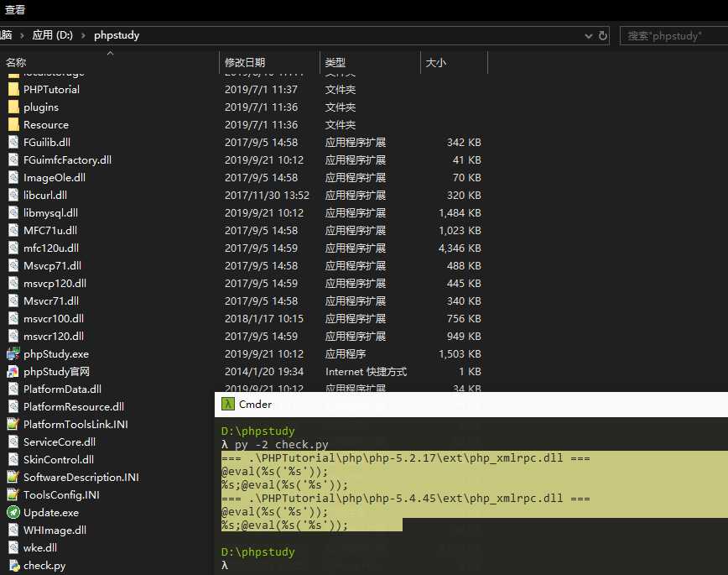Viewport: 728px width, 575px height.
Task: Click the php-5.4.45 php_xmlrpc.dll output line
Action: 405,499
